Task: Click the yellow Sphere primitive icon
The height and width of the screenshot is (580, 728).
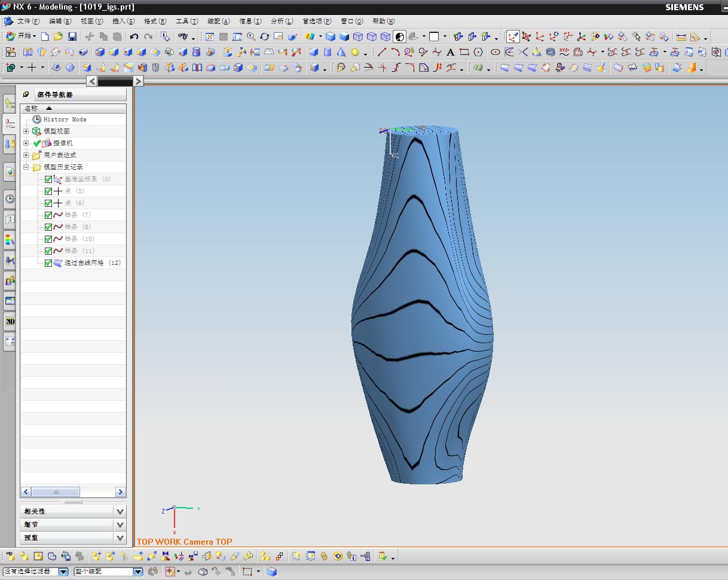Action: [355, 52]
